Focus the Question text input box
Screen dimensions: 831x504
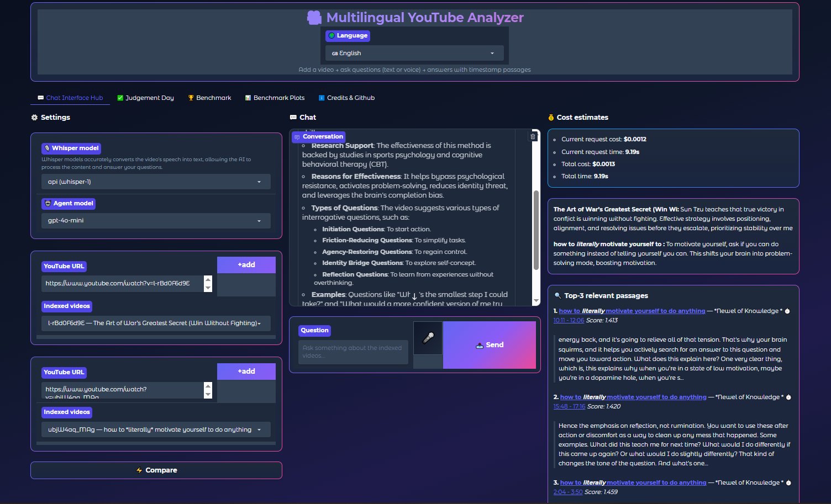(x=353, y=352)
